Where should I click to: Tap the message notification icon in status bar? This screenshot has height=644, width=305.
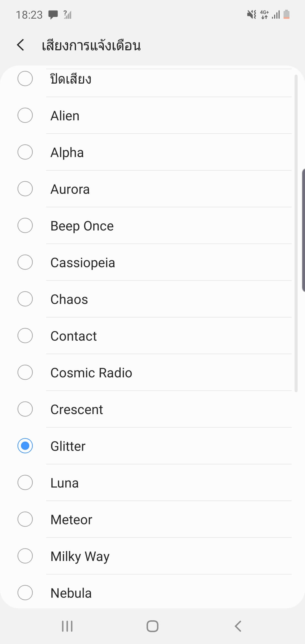click(53, 14)
